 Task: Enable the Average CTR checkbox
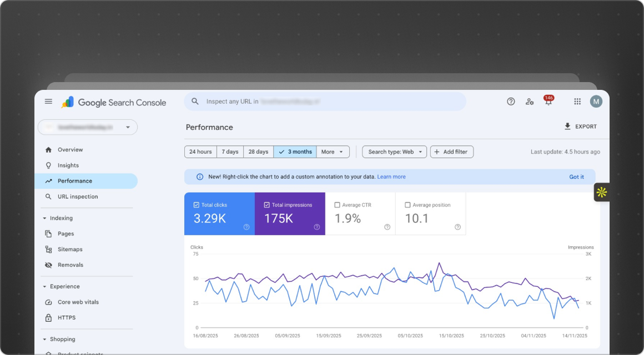(337, 205)
